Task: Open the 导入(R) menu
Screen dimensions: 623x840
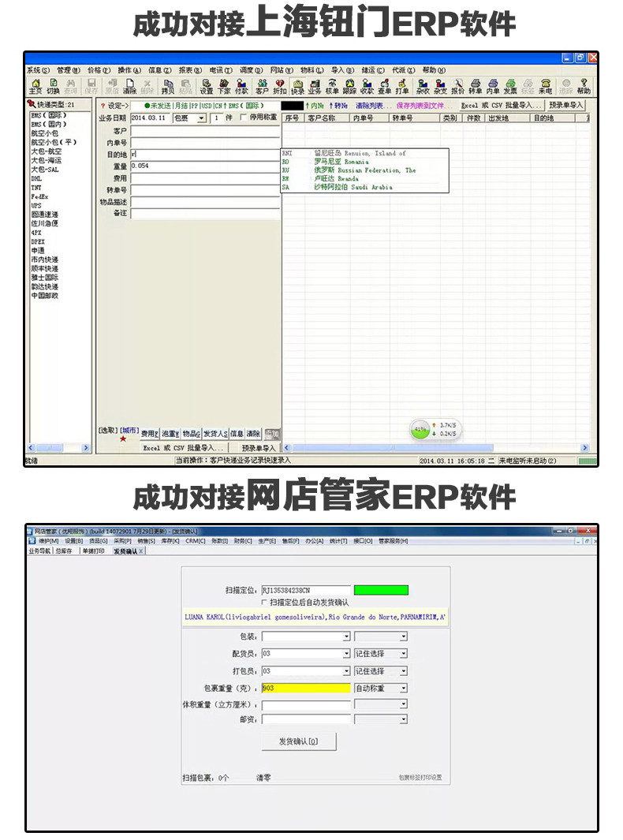Action: point(342,70)
